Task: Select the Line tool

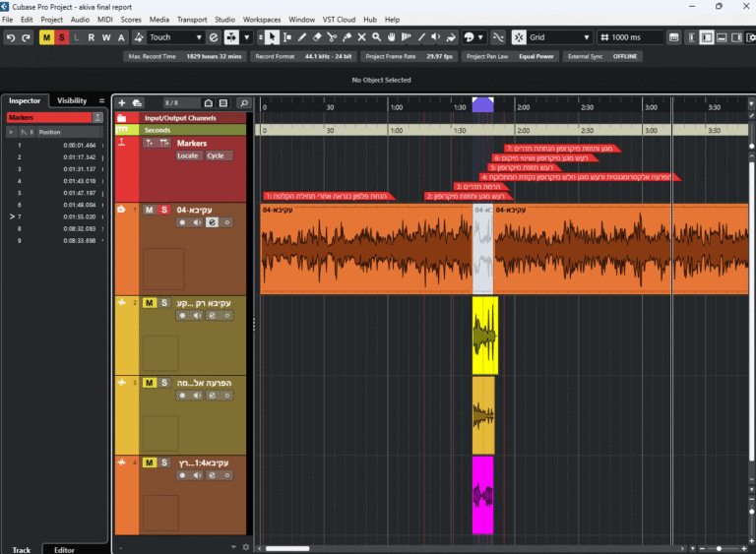Action: coord(421,37)
